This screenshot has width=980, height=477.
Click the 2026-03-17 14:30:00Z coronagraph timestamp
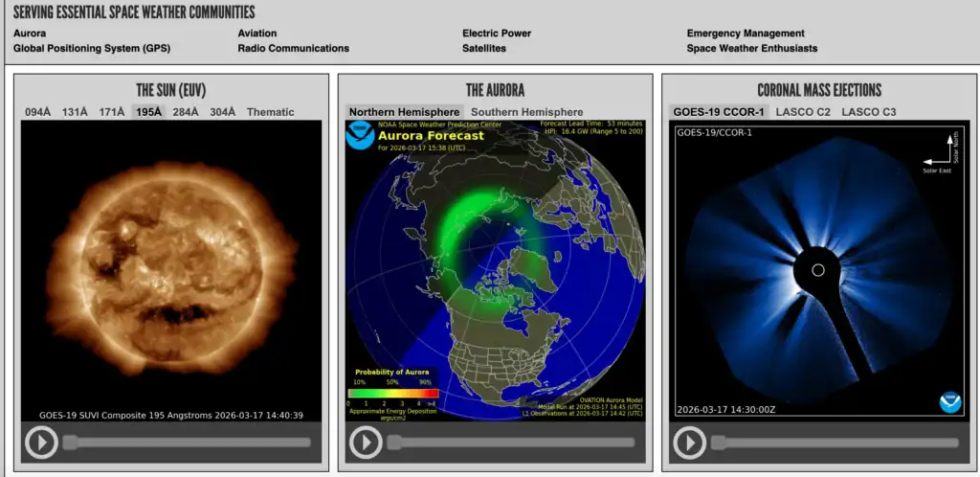(x=725, y=410)
